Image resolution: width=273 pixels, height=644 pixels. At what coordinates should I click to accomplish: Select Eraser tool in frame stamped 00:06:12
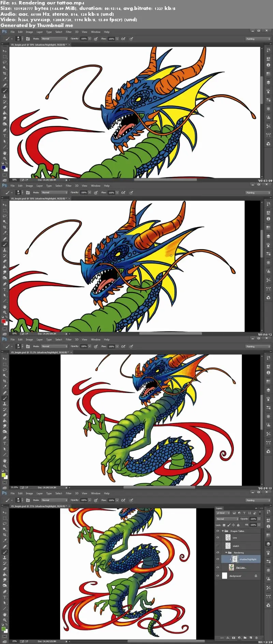[5, 261]
